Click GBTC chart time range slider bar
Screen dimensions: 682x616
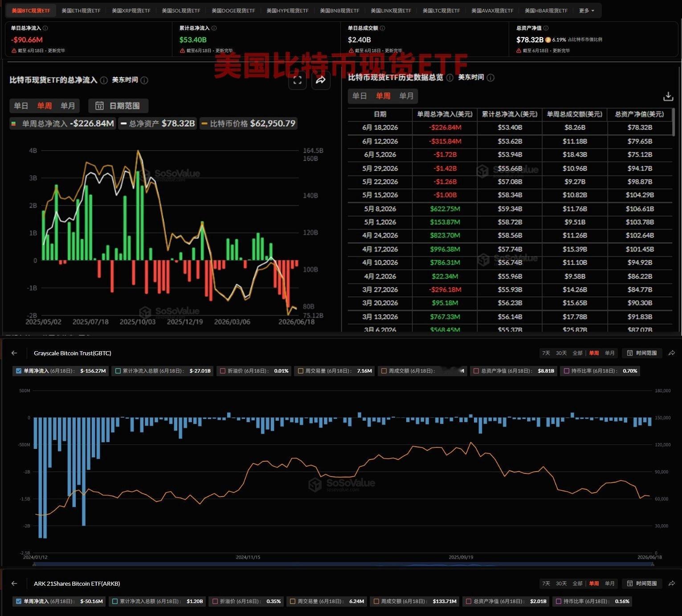343,564
